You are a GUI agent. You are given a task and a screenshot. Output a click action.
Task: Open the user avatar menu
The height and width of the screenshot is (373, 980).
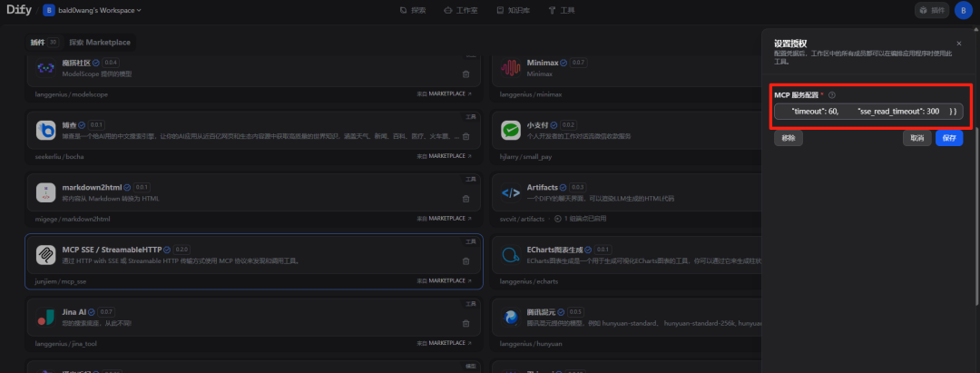pos(962,11)
